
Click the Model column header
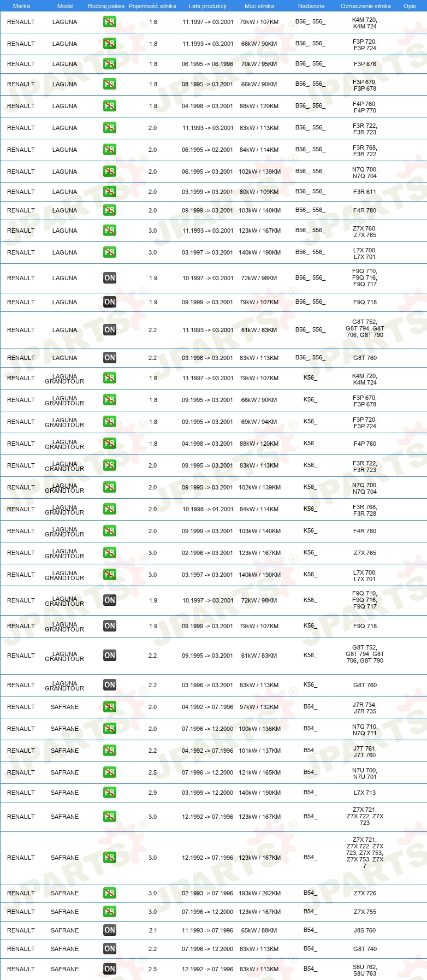pos(65,6)
